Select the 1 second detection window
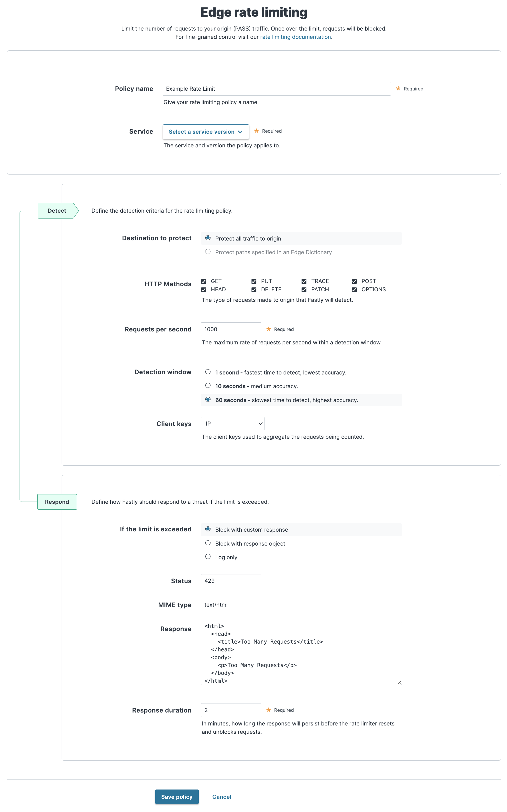This screenshot has height=812, width=507. click(x=208, y=372)
